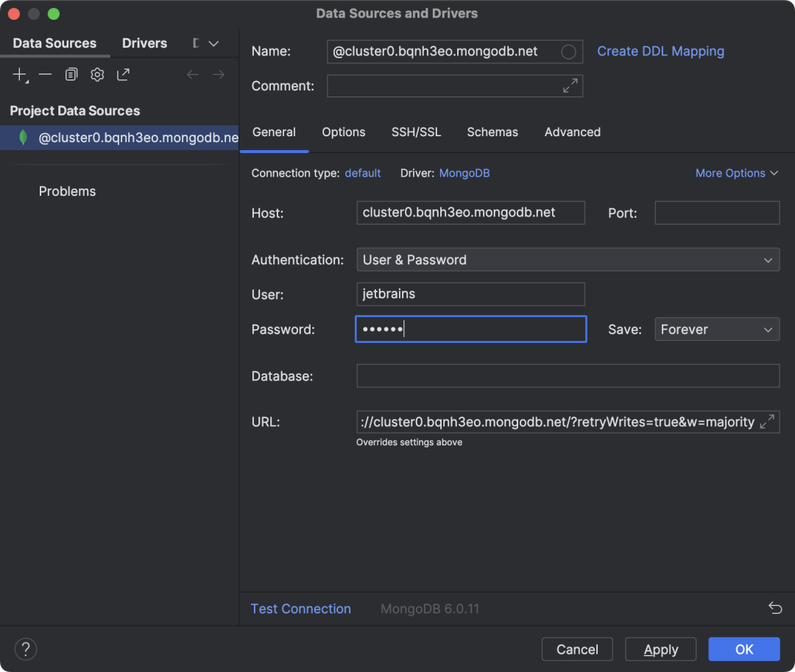This screenshot has height=672, width=795.
Task: Revert changes with the undo arrow icon
Action: pos(775,608)
